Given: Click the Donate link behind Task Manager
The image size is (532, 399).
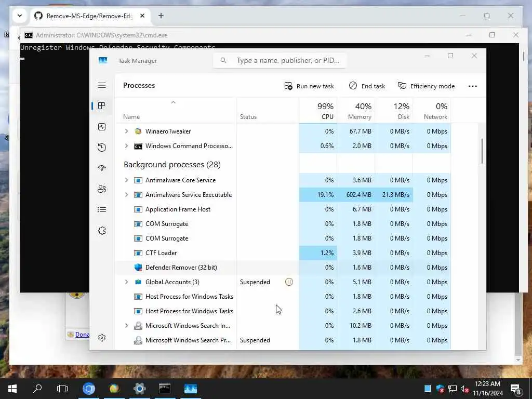Looking at the screenshot, I should click(82, 335).
